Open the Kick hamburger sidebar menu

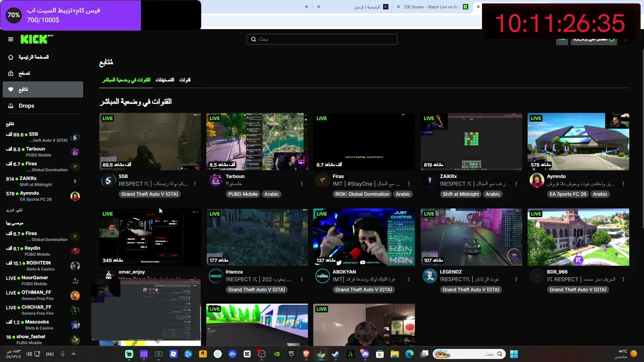tap(11, 39)
